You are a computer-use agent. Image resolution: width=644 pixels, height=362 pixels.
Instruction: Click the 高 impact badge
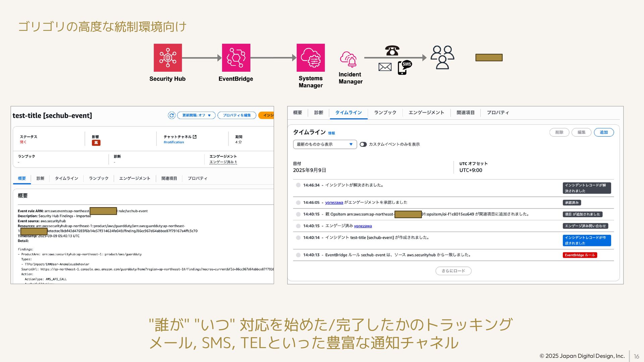click(96, 143)
